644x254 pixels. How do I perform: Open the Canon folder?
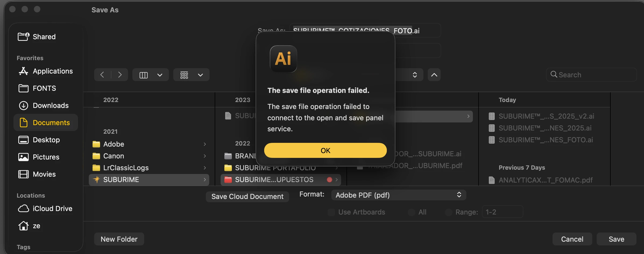pyautogui.click(x=149, y=156)
